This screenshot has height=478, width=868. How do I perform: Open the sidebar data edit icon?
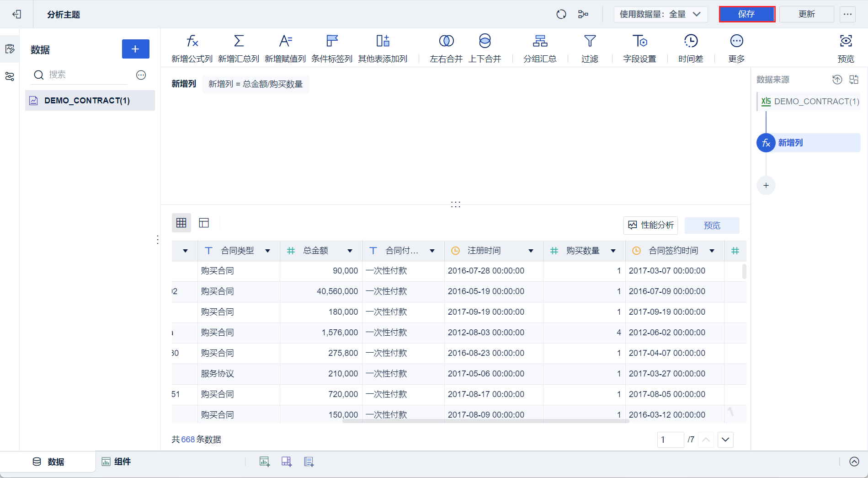point(10,49)
